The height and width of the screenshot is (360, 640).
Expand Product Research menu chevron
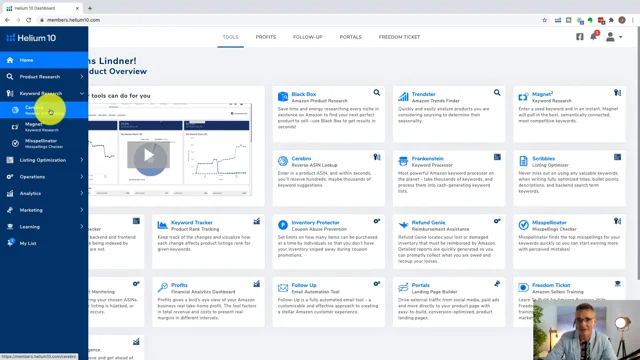(x=82, y=77)
